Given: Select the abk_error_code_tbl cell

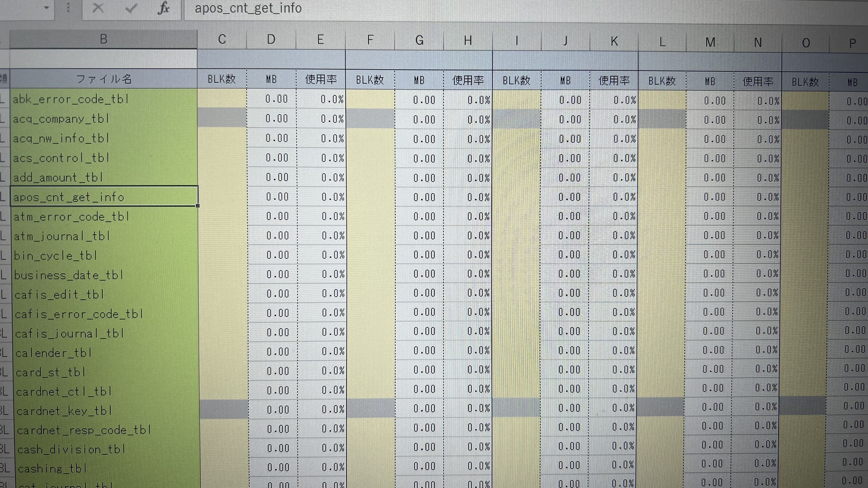Looking at the screenshot, I should coord(104,99).
